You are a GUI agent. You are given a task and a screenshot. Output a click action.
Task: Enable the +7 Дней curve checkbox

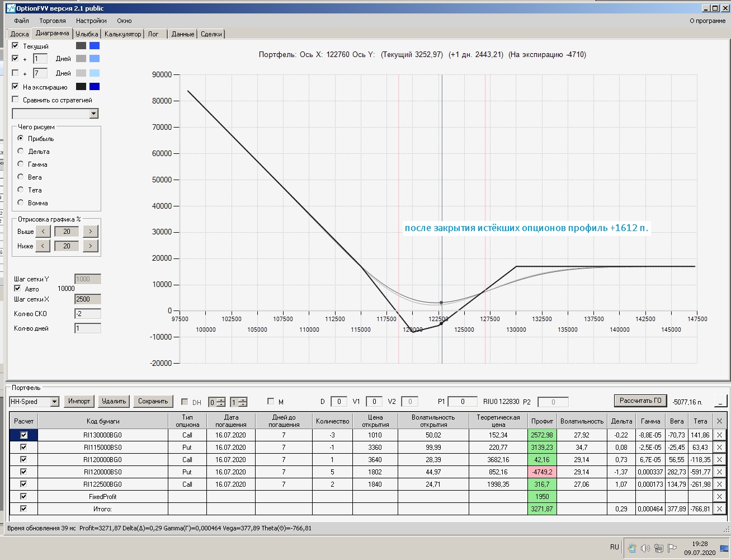(x=16, y=73)
